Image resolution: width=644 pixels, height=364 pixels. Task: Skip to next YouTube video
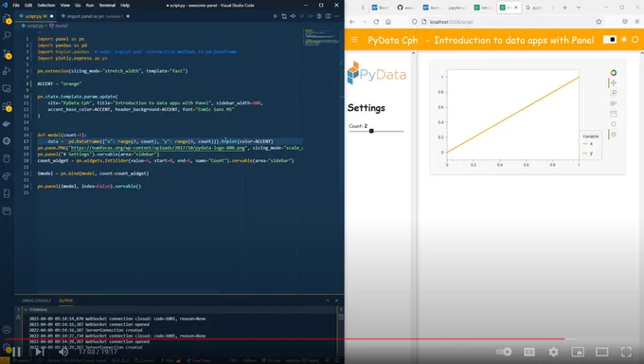(x=40, y=352)
